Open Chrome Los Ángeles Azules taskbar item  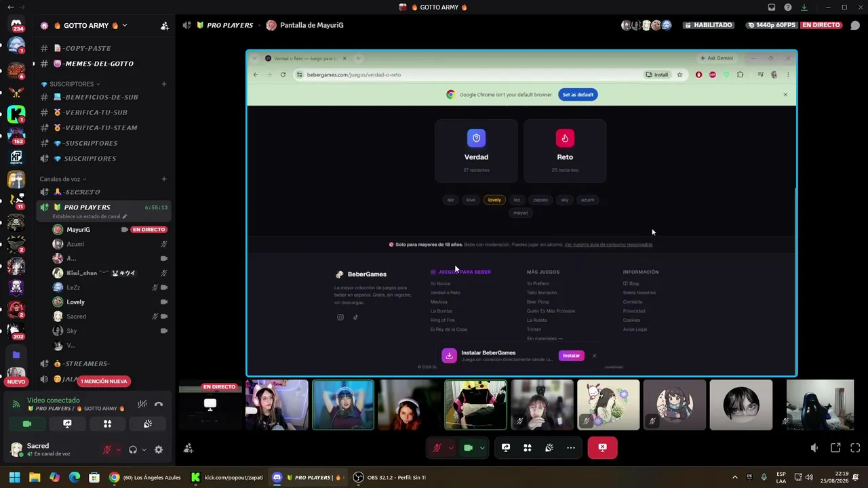tap(146, 477)
